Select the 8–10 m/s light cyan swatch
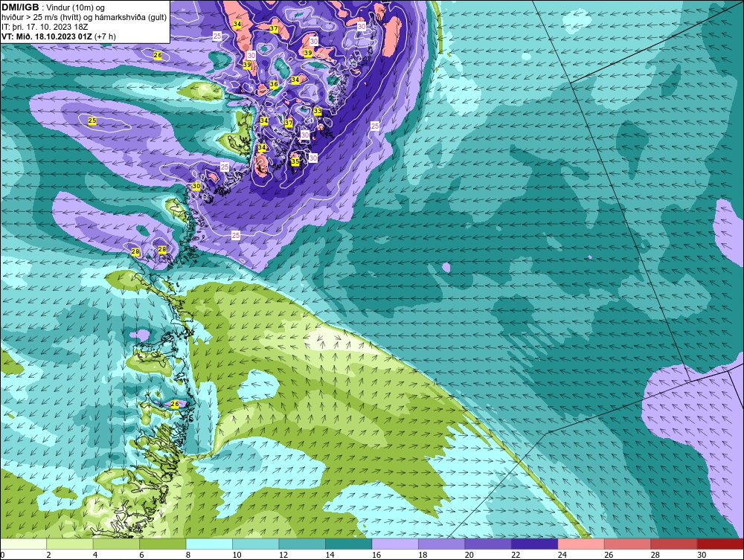Viewport: 744px width, 560px height. pos(209,544)
